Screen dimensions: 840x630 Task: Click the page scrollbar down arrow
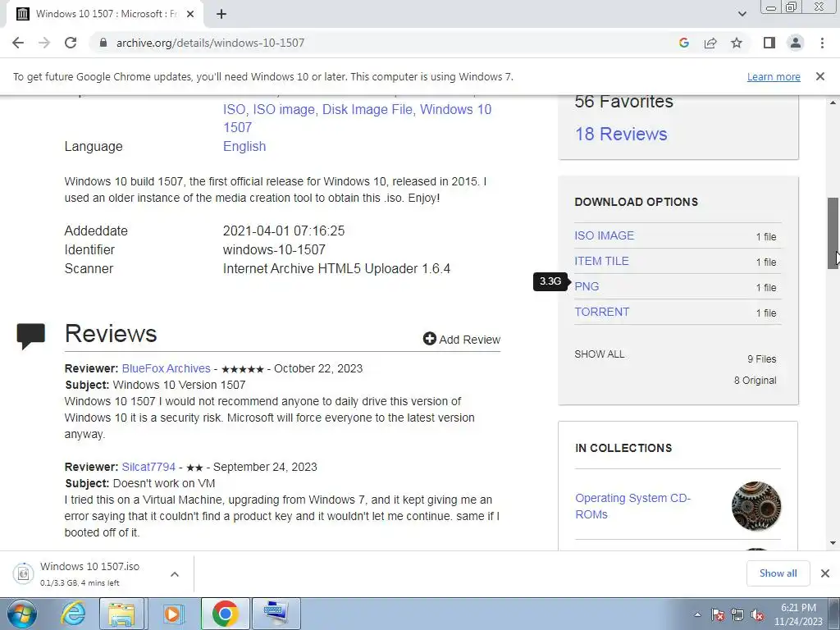[833, 544]
